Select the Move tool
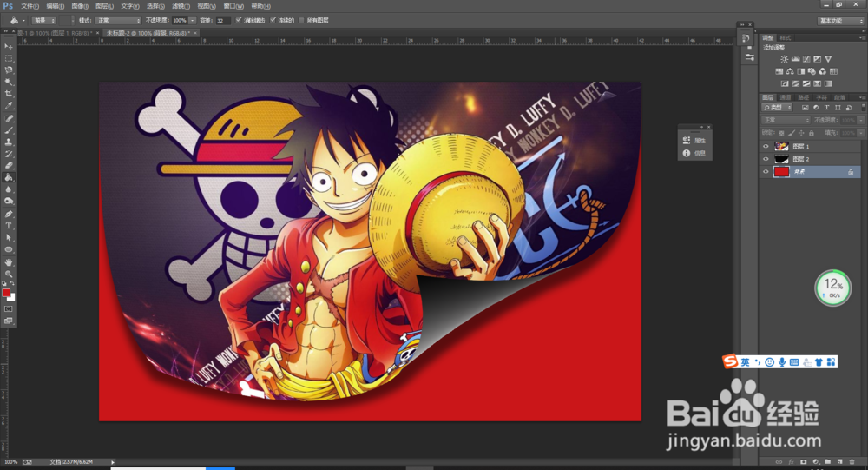This screenshot has height=470, width=868. click(9, 47)
